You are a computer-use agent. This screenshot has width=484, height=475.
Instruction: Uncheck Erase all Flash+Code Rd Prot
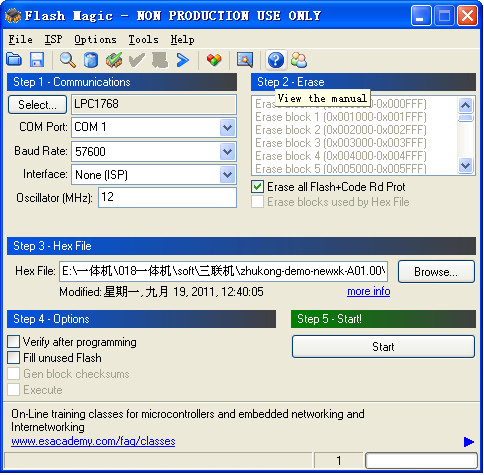click(257, 187)
